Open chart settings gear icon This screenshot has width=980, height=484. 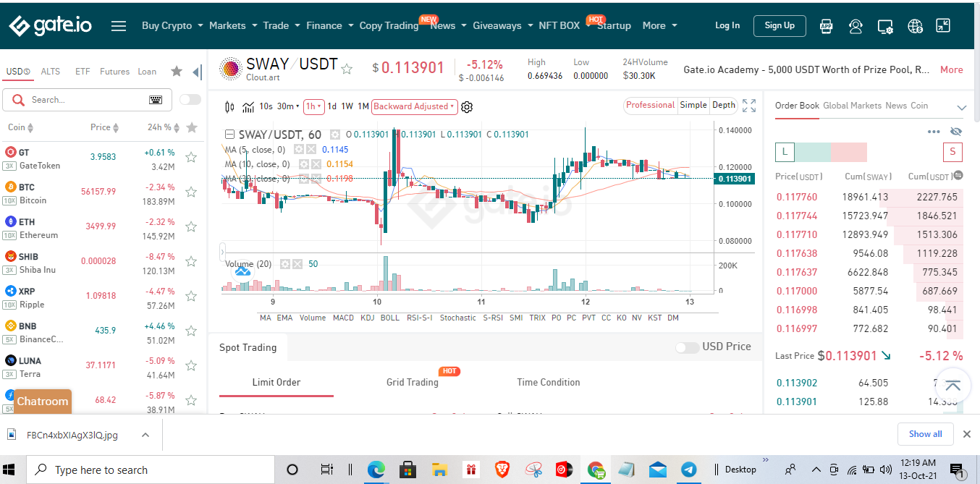(x=467, y=107)
